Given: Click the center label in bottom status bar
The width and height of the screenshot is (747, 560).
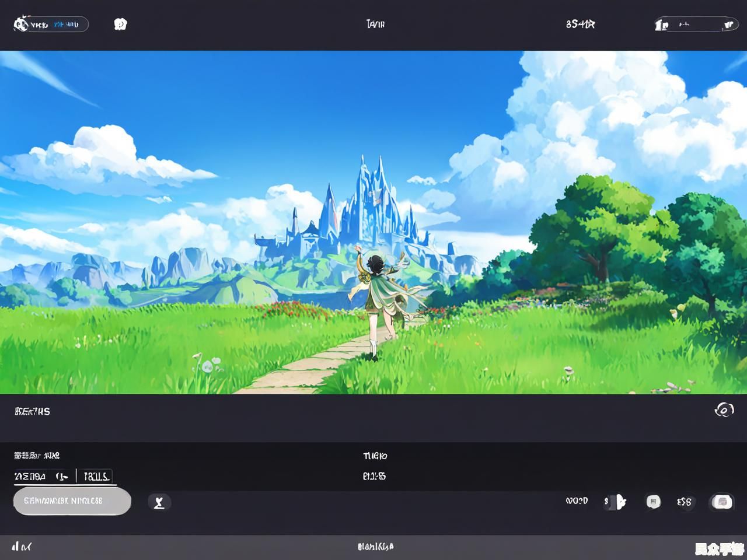Looking at the screenshot, I should [x=375, y=547].
